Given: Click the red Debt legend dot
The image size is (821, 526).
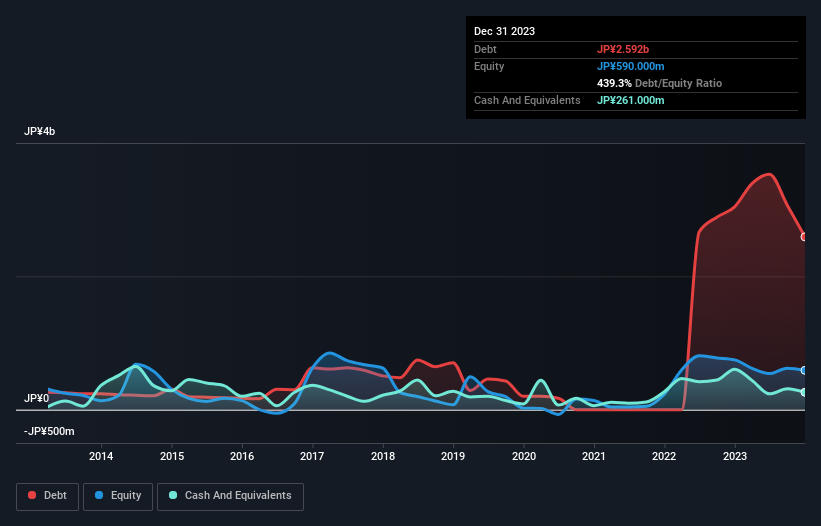Looking at the screenshot, I should 32,495.
